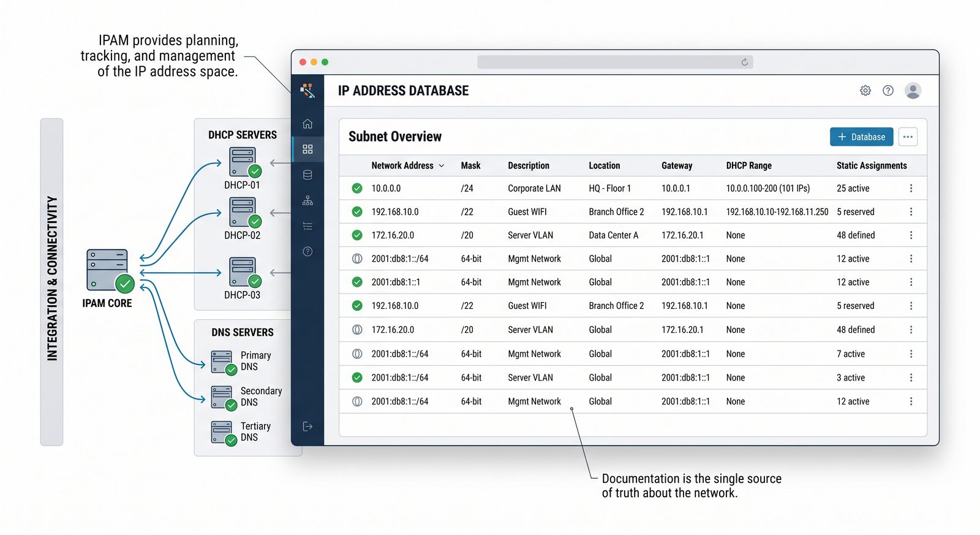Click the Static Assignments column header
Image resolution: width=980 pixels, height=535 pixels.
coord(871,166)
